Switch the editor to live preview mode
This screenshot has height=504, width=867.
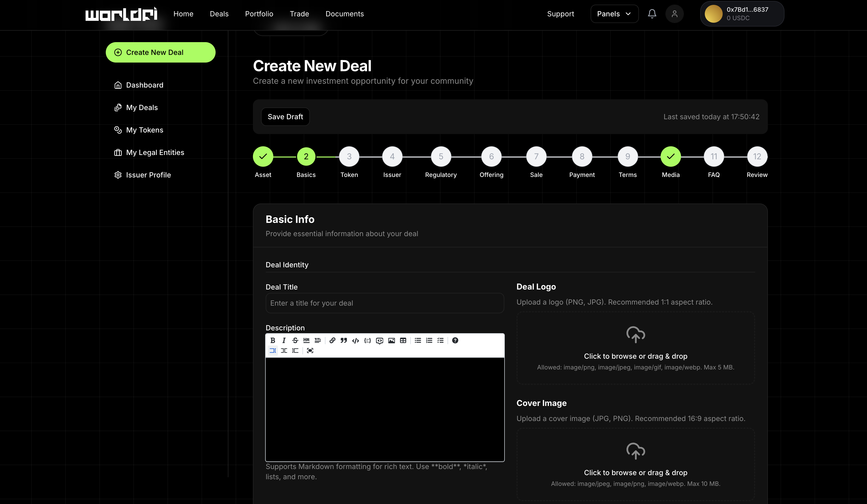(284, 351)
